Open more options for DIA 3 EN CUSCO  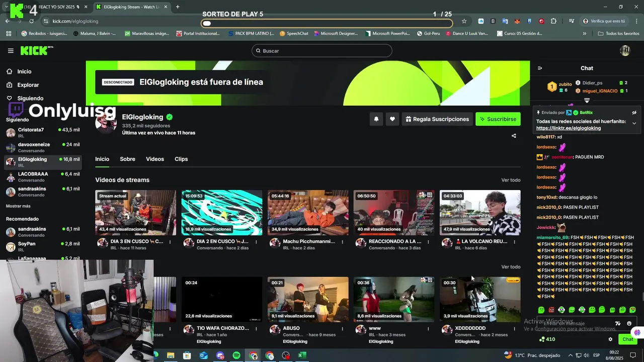point(170,242)
